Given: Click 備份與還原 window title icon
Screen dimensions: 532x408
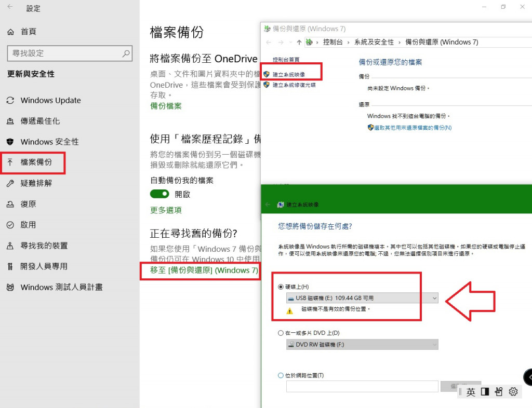Looking at the screenshot, I should coord(268,29).
